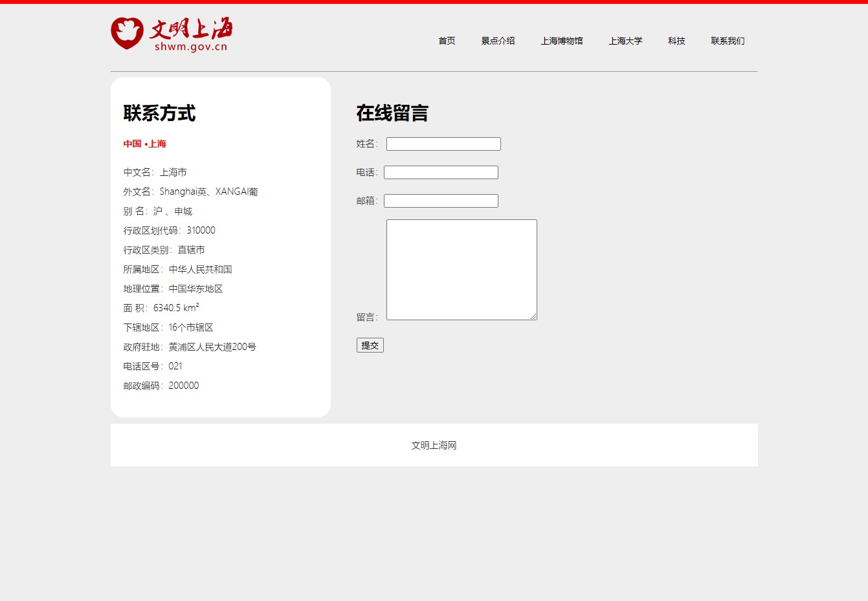Image resolution: width=868 pixels, height=601 pixels.
Task: Open the 上海博物馆 menu item
Action: [562, 41]
